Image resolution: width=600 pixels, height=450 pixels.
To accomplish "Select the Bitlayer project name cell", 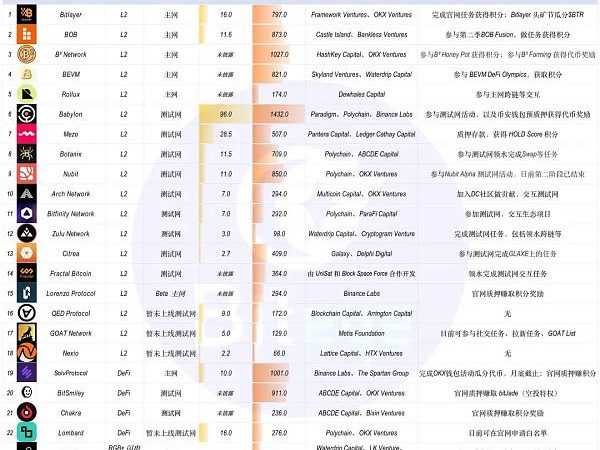I will point(71,15).
